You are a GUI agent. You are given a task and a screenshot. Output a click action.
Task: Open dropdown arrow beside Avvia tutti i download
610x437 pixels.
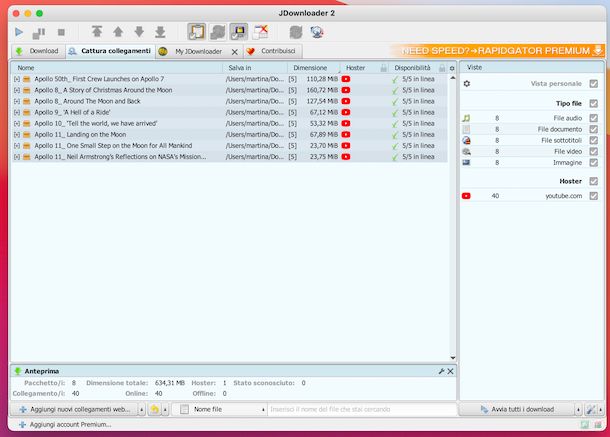578,410
